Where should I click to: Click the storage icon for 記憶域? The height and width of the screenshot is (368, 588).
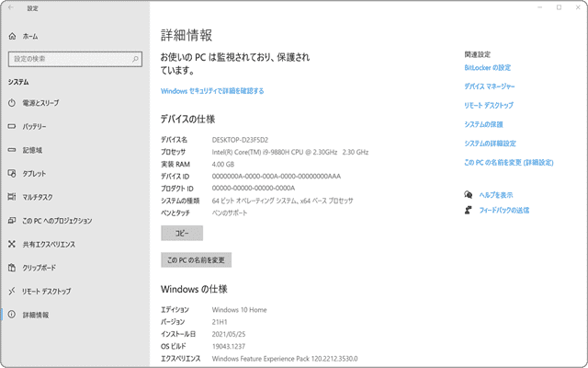tap(12, 150)
